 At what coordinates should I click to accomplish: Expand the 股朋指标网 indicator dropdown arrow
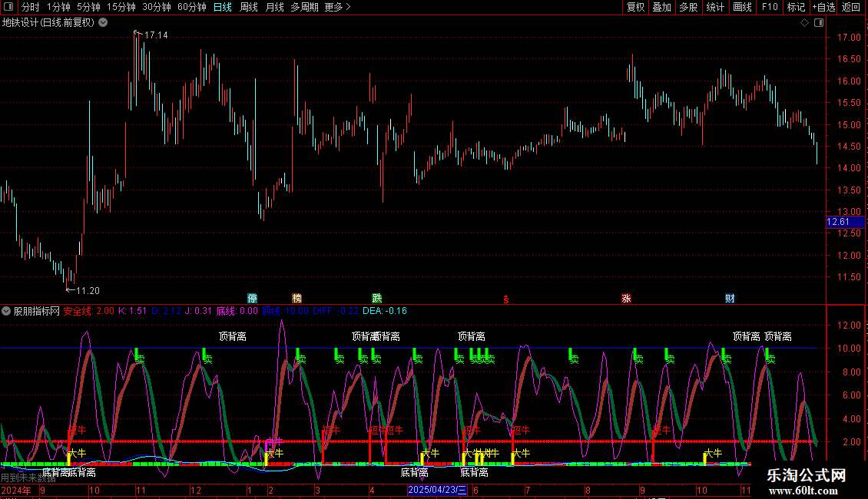point(7,311)
